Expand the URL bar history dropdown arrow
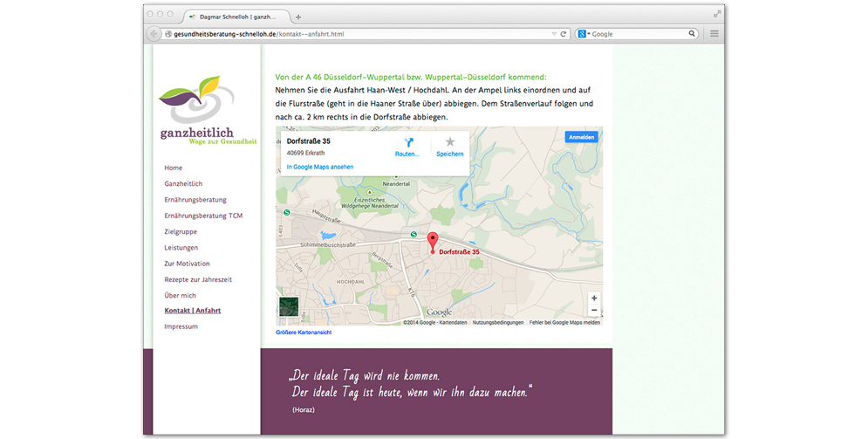 [x=553, y=34]
